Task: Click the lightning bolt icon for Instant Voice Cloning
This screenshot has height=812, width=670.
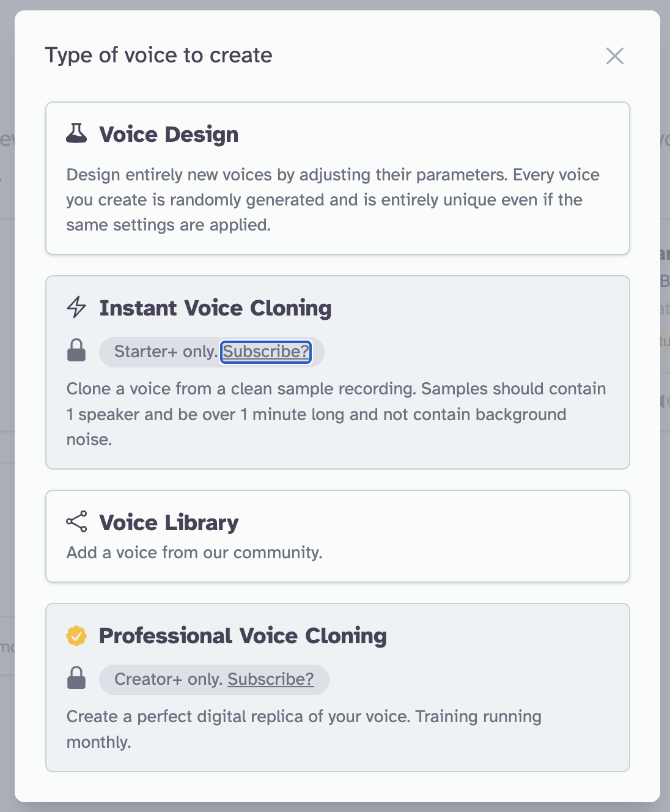Action: click(x=76, y=307)
